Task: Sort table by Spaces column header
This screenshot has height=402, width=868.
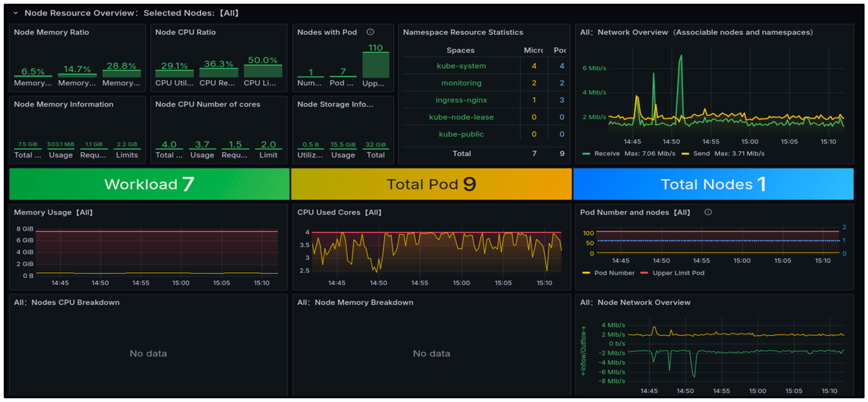Action: (x=460, y=50)
